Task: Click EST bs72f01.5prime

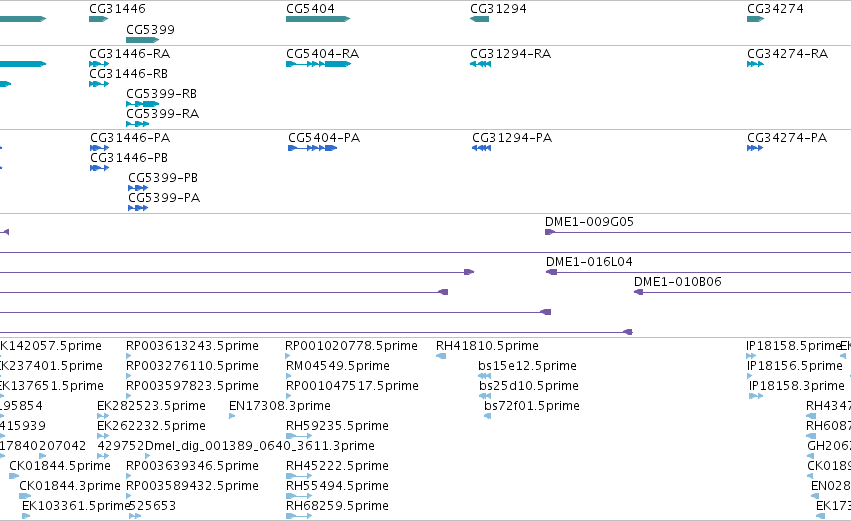Action: click(532, 406)
